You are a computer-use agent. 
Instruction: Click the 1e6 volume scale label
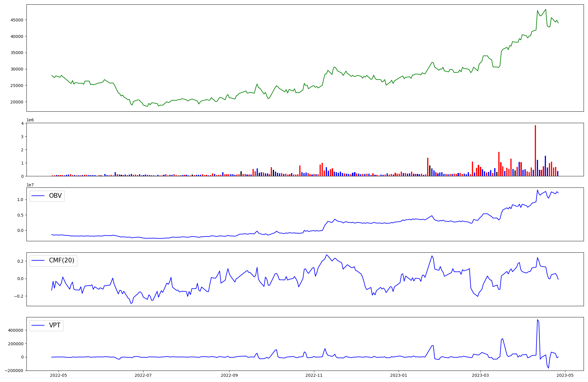(x=30, y=120)
